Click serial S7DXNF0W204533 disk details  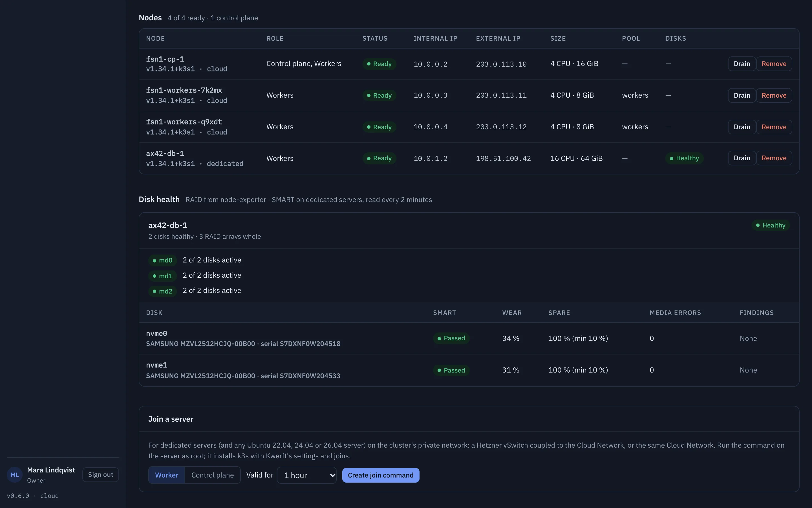point(243,376)
